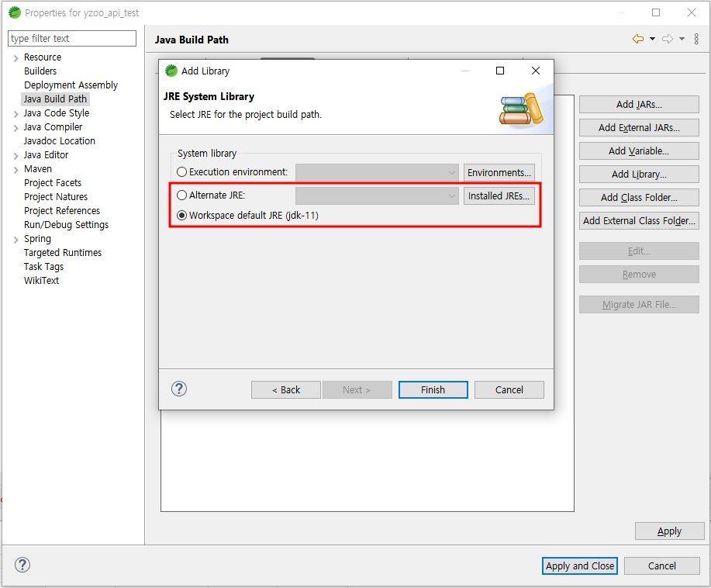Select Java Editor tree item
Screen dimensions: 711x588
[46, 154]
